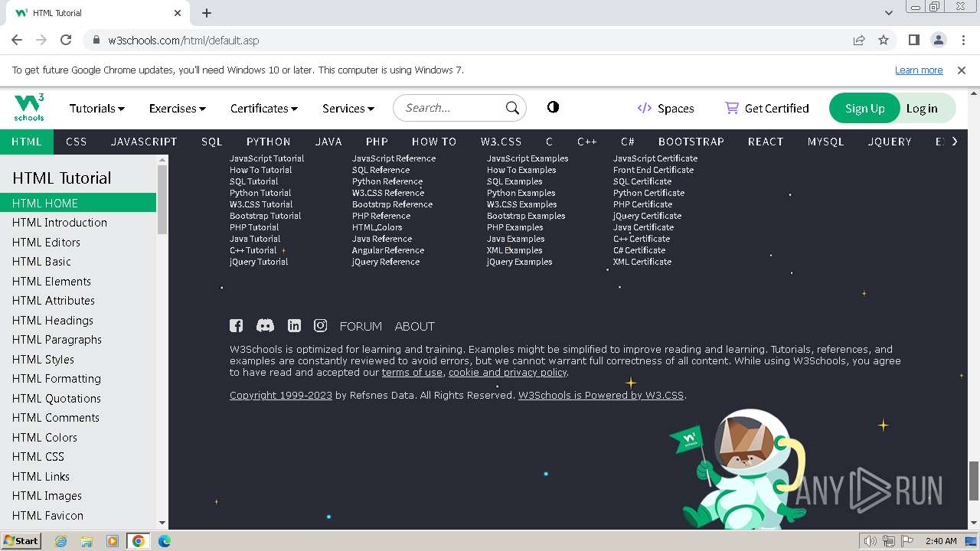Click the share page icon in address bar
This screenshot has height=551, width=980.
pos(859,40)
